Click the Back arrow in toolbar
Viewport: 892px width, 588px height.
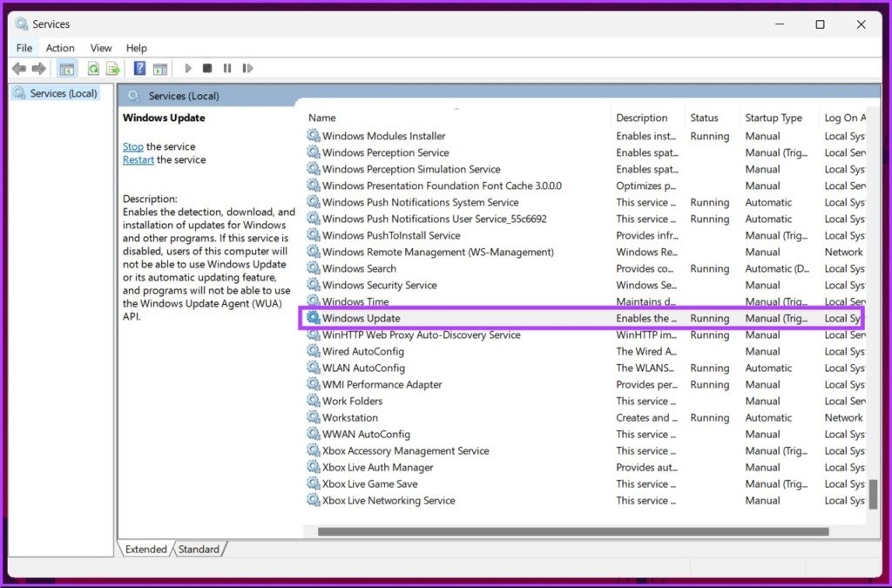pyautogui.click(x=19, y=69)
